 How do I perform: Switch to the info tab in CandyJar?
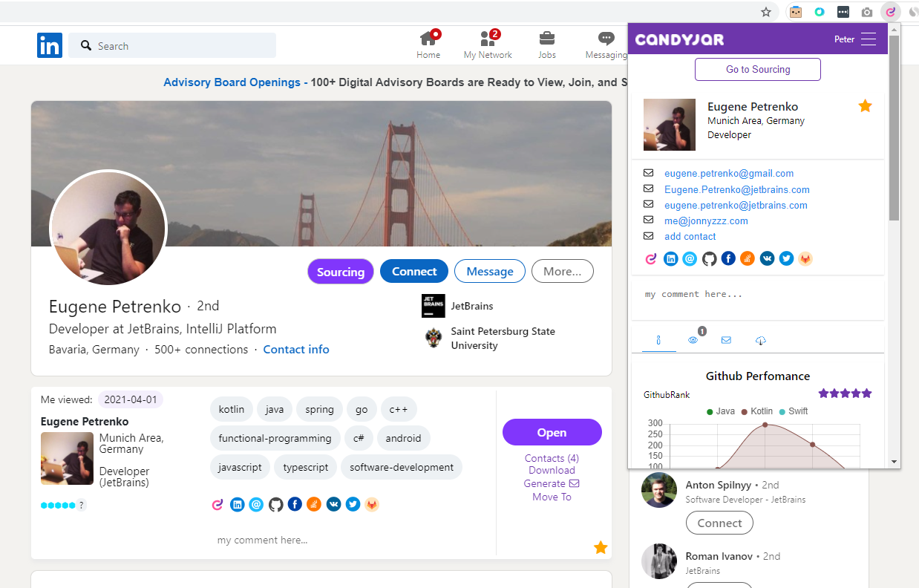pos(658,340)
